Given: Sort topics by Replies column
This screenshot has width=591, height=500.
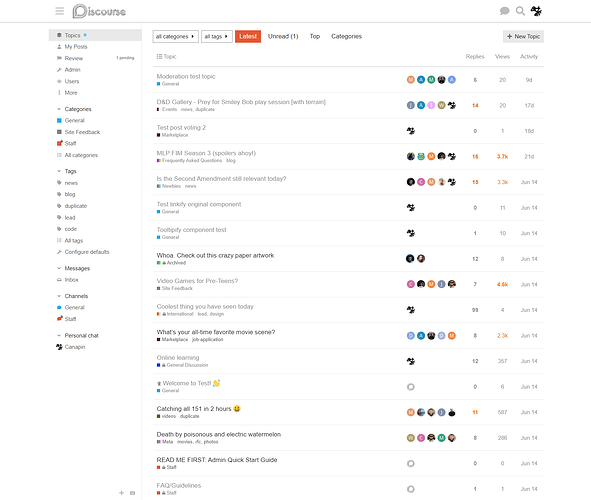Looking at the screenshot, I should 475,57.
